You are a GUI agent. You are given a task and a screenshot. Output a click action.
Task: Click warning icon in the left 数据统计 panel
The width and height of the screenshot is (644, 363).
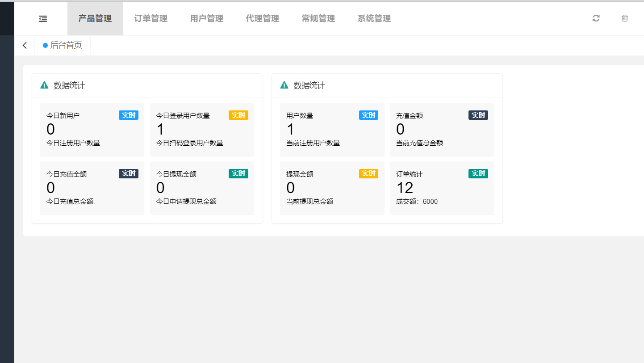(x=44, y=85)
